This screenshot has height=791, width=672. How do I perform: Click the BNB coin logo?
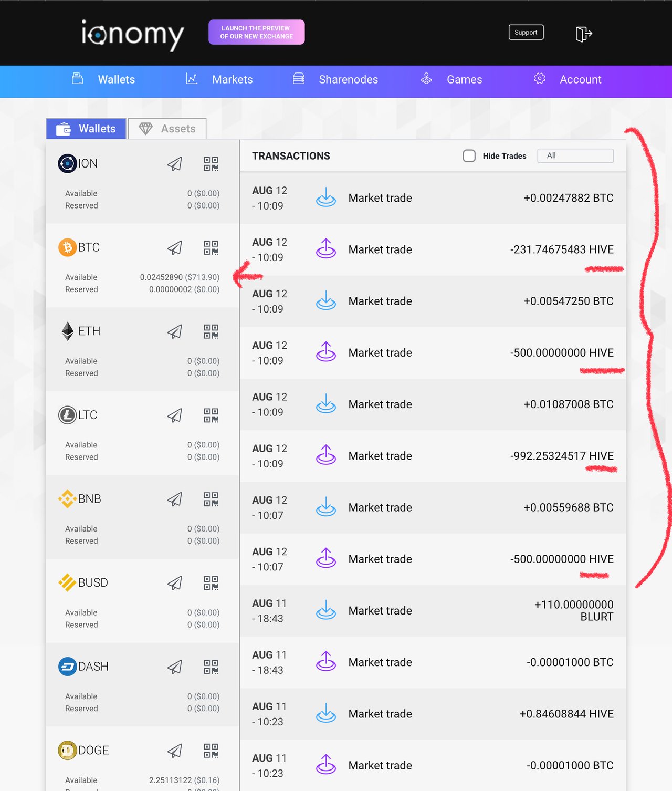67,498
